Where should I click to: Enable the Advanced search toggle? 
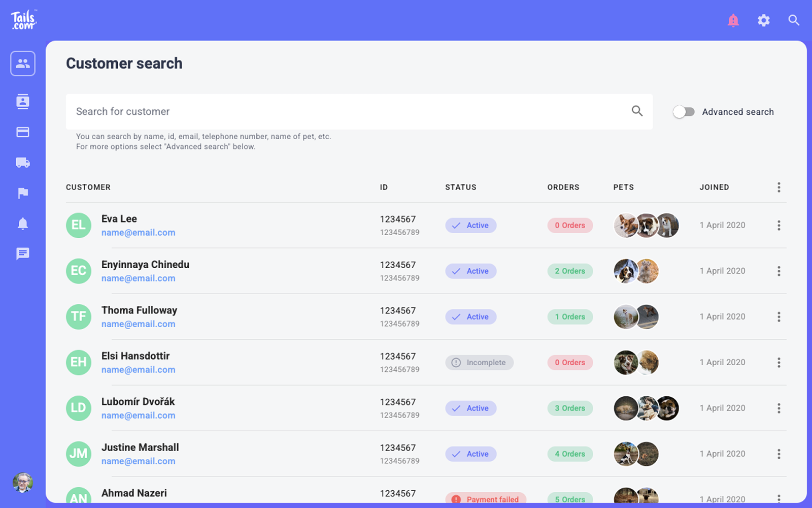click(684, 112)
